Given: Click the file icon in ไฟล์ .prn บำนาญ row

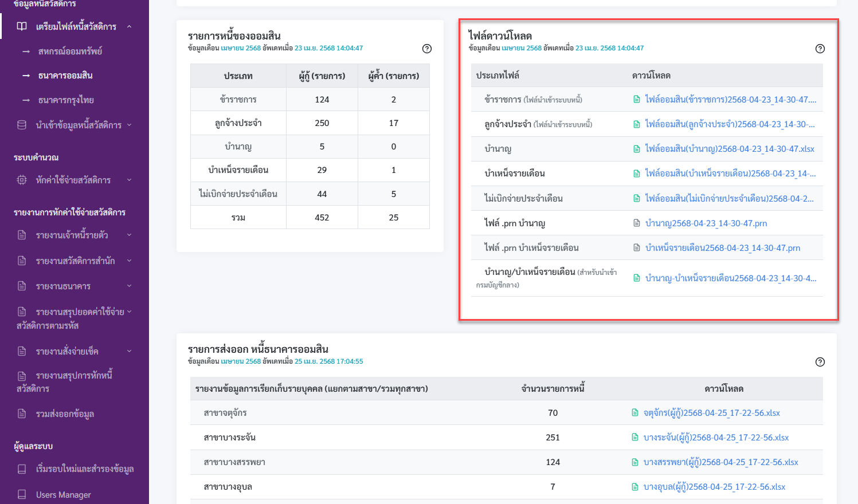Looking at the screenshot, I should [x=637, y=223].
